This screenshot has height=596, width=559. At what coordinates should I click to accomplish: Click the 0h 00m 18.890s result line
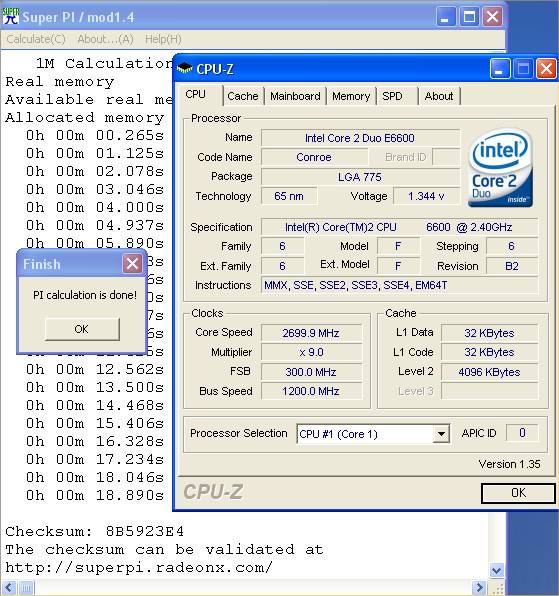click(95, 495)
